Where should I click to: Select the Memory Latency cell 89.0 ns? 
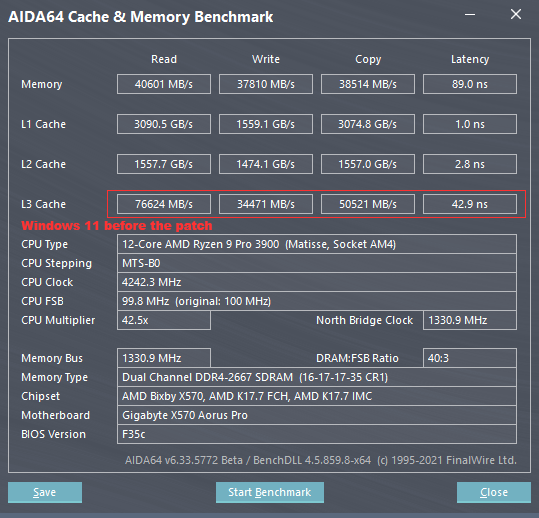(x=470, y=84)
